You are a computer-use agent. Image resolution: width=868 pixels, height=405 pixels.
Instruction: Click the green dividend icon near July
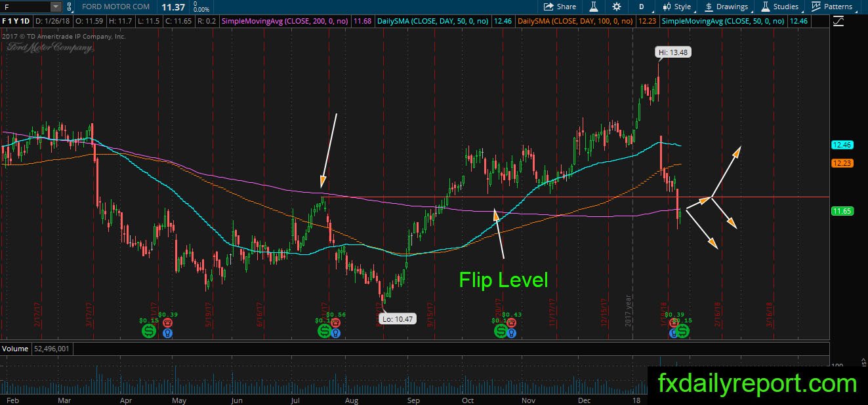324,332
